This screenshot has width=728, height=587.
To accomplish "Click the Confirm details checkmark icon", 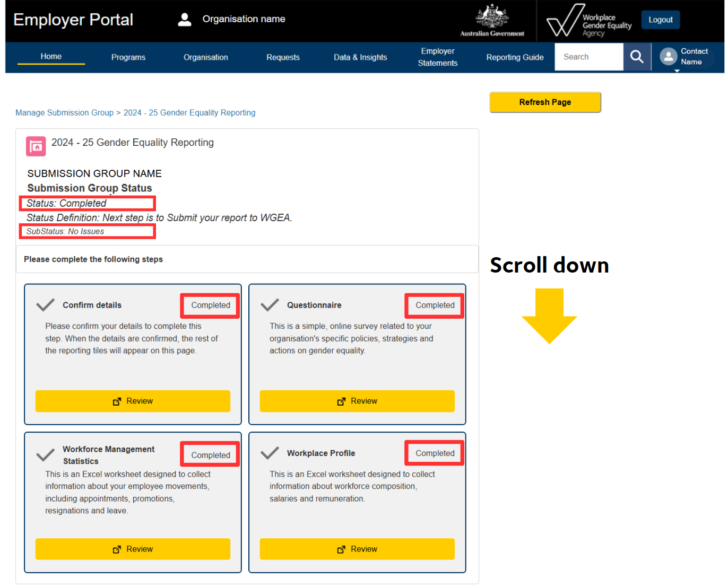I will click(x=46, y=305).
